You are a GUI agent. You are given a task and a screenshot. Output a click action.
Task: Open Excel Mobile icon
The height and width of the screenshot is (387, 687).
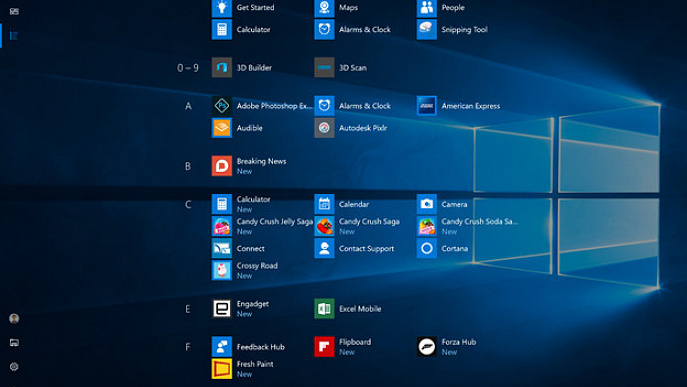324,309
